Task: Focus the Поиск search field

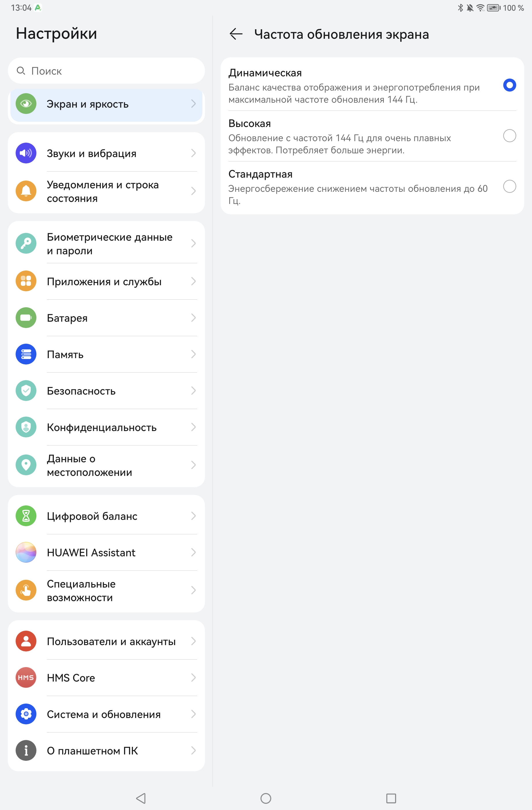Action: pyautogui.click(x=106, y=71)
